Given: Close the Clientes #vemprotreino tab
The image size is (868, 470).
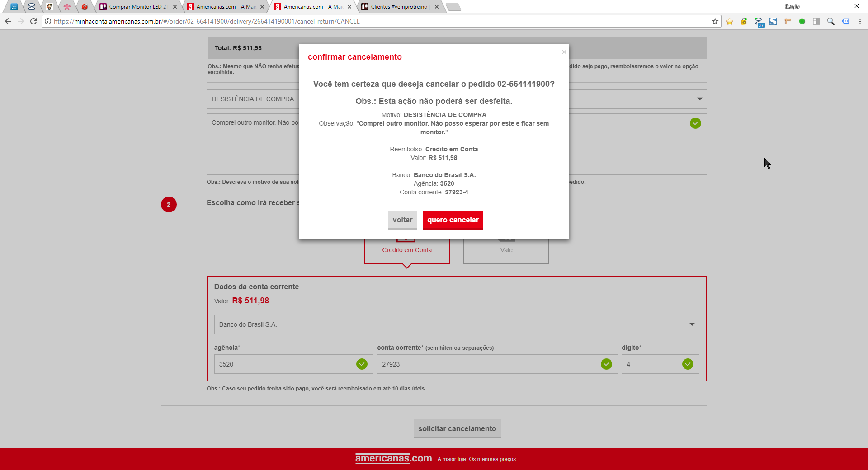Looking at the screenshot, I should 437,7.
